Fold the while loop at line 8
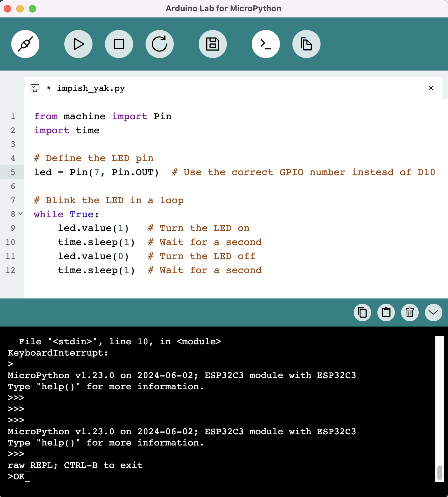Image resolution: width=448 pixels, height=497 pixels. click(x=21, y=214)
